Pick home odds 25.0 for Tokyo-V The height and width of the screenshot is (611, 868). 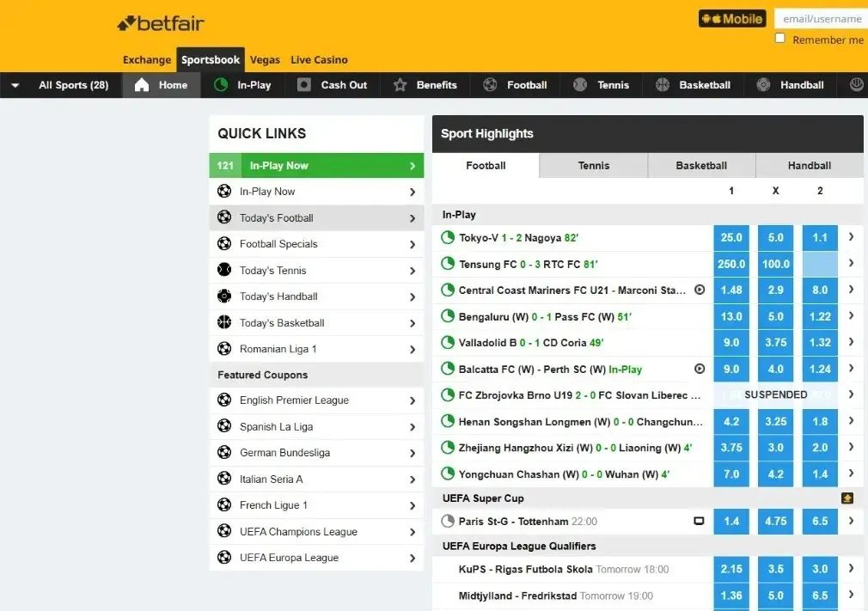[x=731, y=237]
